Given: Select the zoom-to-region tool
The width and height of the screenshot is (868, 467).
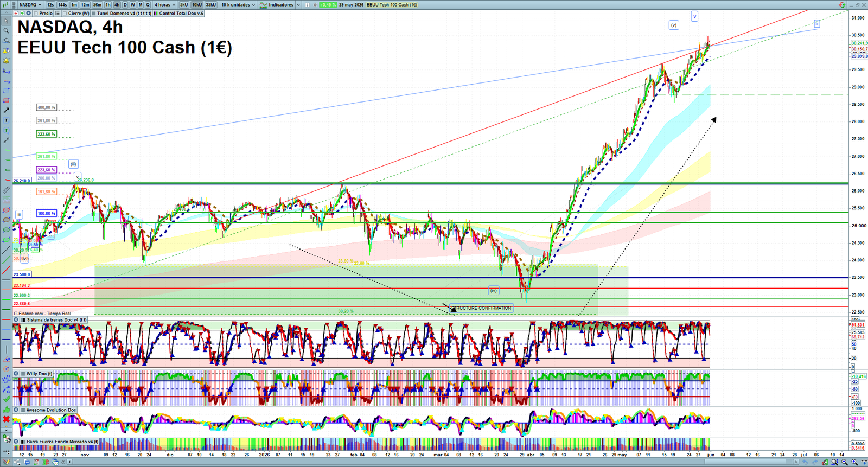Looking at the screenshot, I should tap(6, 40).
